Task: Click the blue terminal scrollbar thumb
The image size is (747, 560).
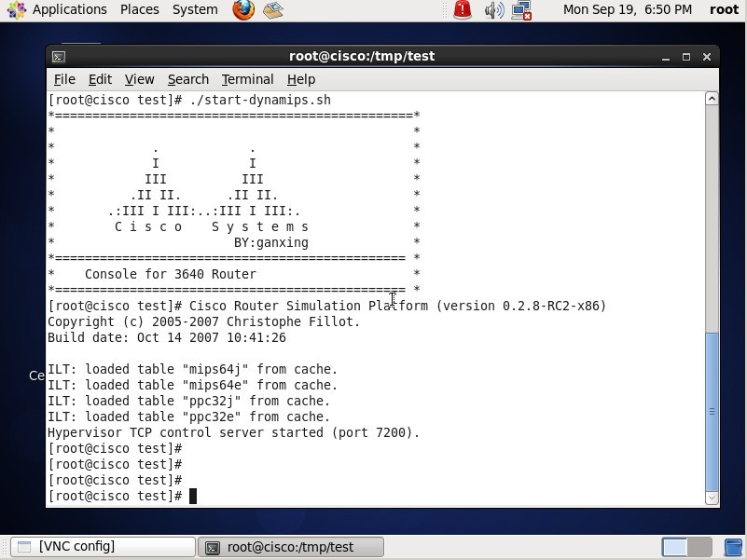Action: [712, 412]
